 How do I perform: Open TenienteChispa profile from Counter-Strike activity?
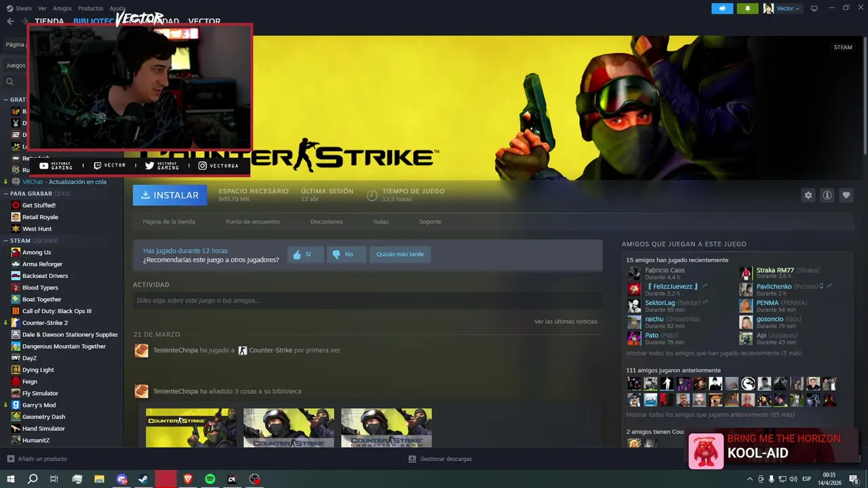click(x=176, y=350)
